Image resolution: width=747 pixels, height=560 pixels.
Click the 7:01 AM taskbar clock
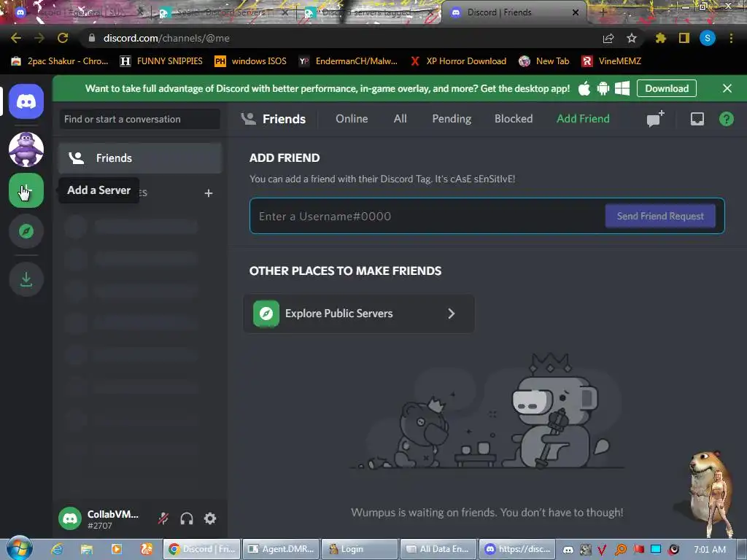point(710,549)
